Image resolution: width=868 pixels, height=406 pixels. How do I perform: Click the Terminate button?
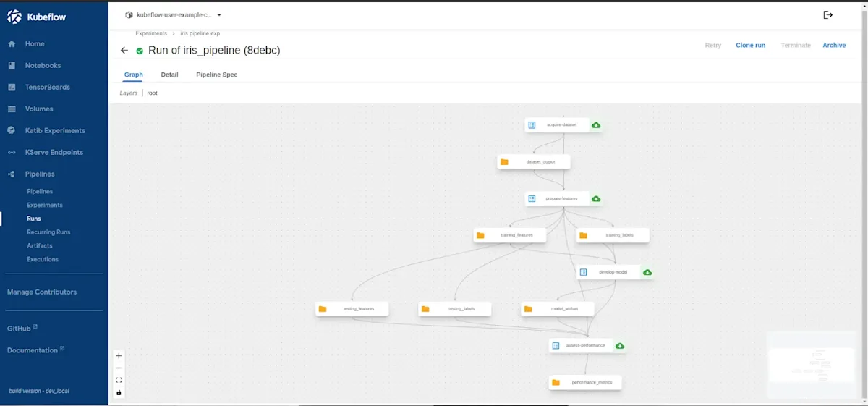point(796,46)
